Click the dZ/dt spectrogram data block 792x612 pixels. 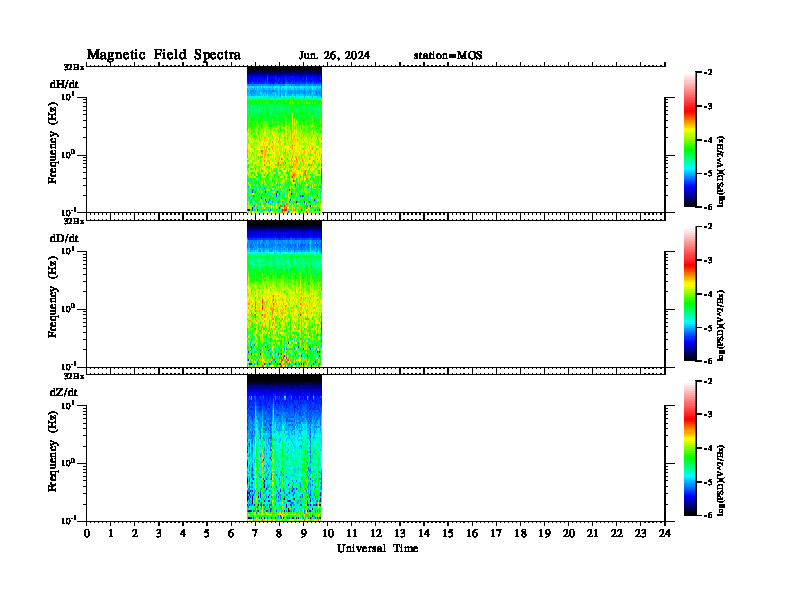pos(284,447)
